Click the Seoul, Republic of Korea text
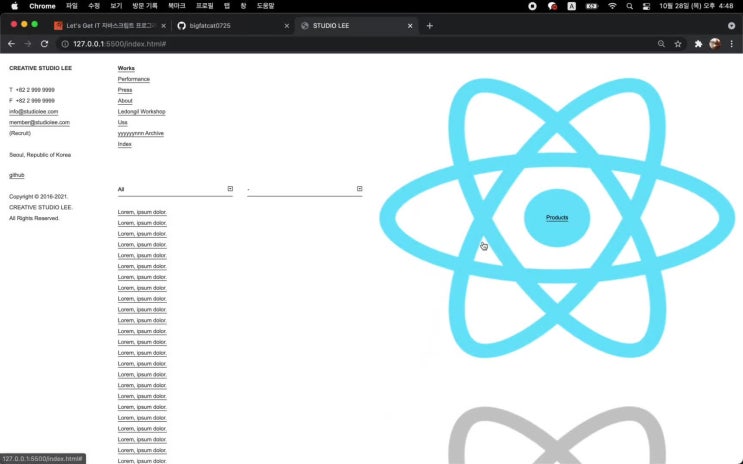This screenshot has height=464, width=743. tap(40, 155)
